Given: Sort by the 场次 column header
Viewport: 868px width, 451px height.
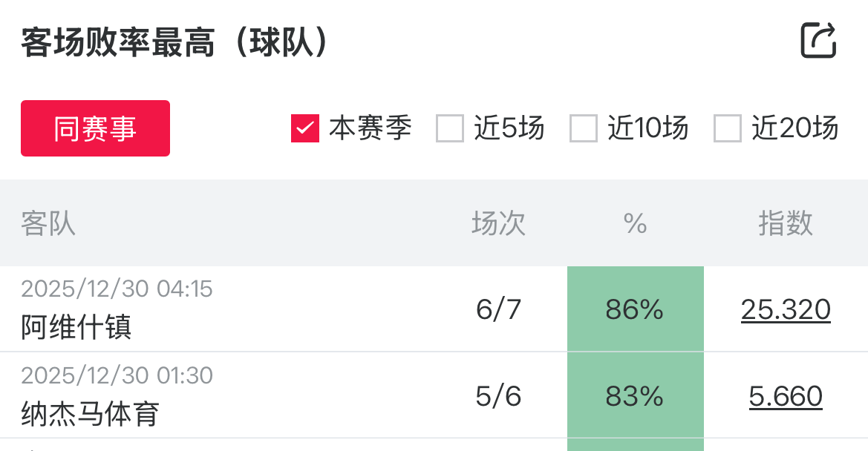Looking at the screenshot, I should tap(498, 223).
